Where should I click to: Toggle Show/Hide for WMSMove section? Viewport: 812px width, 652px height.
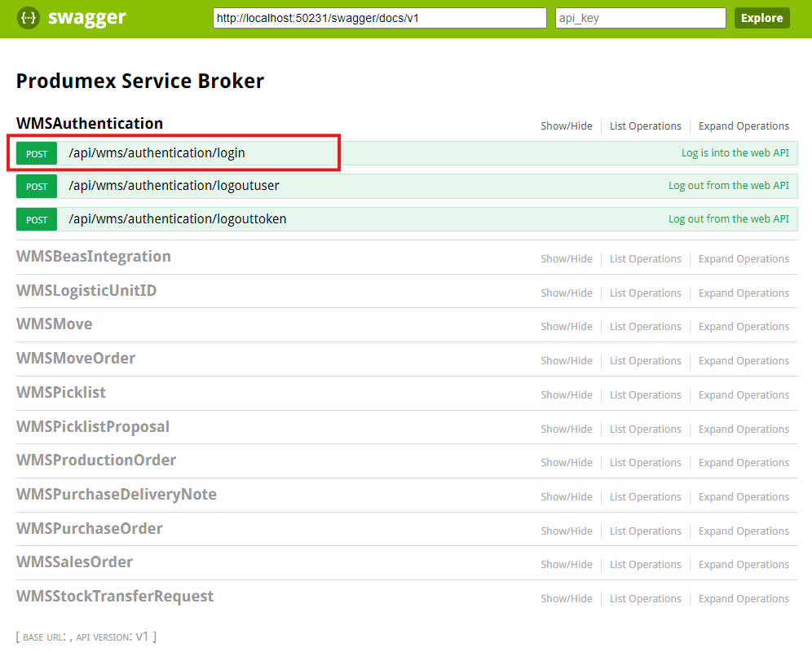click(x=567, y=327)
